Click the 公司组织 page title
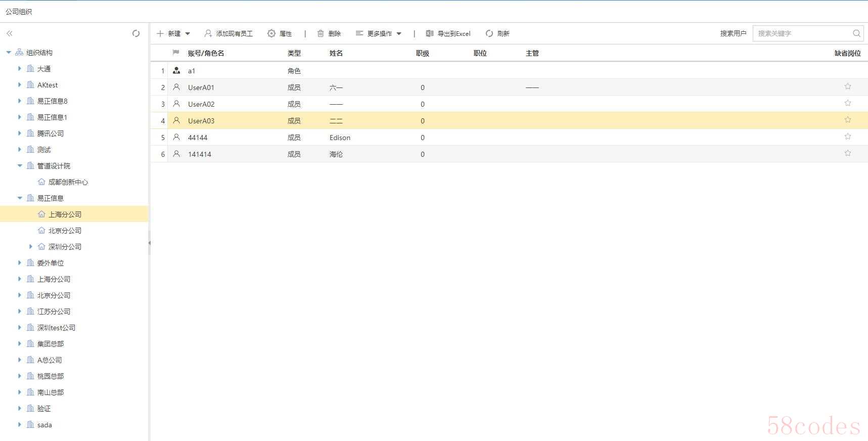Screen dimensions: 868x441 [19, 11]
